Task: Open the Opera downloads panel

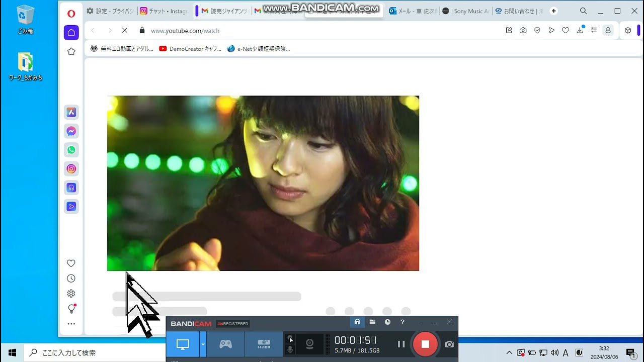Action: [x=580, y=30]
